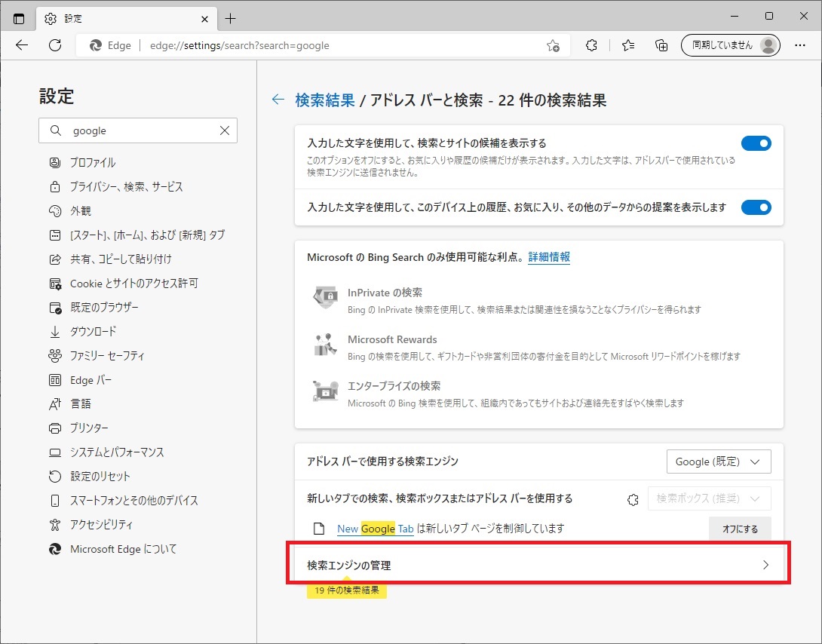Viewport: 822px width, 644px height.
Task: Reload the page with refresh icon
Action: 55,45
